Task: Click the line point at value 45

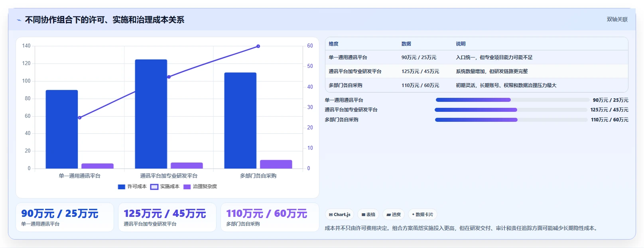Action: [x=169, y=77]
